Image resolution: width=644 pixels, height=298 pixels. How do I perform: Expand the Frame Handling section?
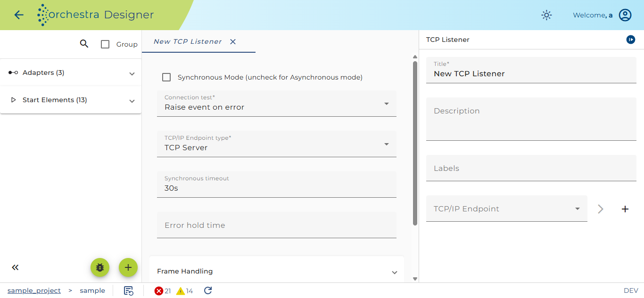click(277, 272)
